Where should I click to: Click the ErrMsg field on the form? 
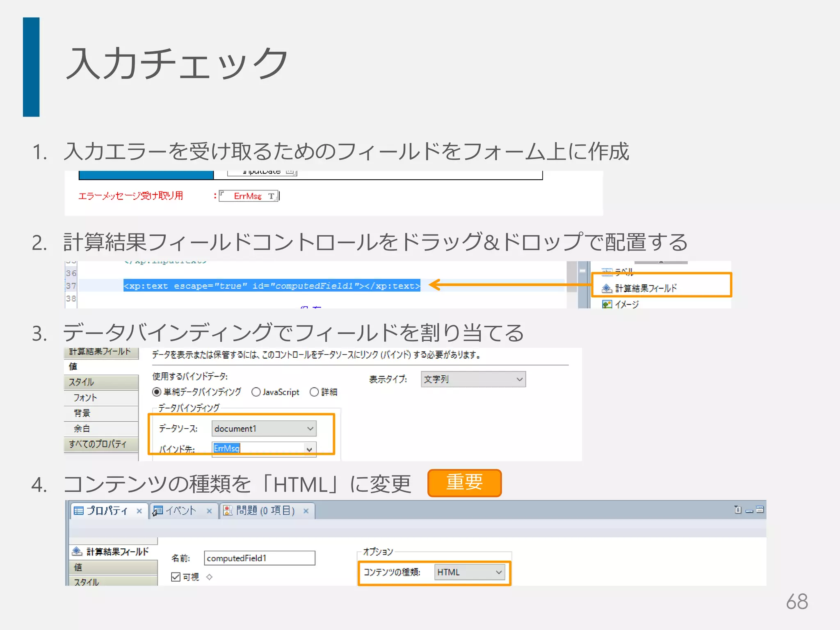tap(249, 196)
